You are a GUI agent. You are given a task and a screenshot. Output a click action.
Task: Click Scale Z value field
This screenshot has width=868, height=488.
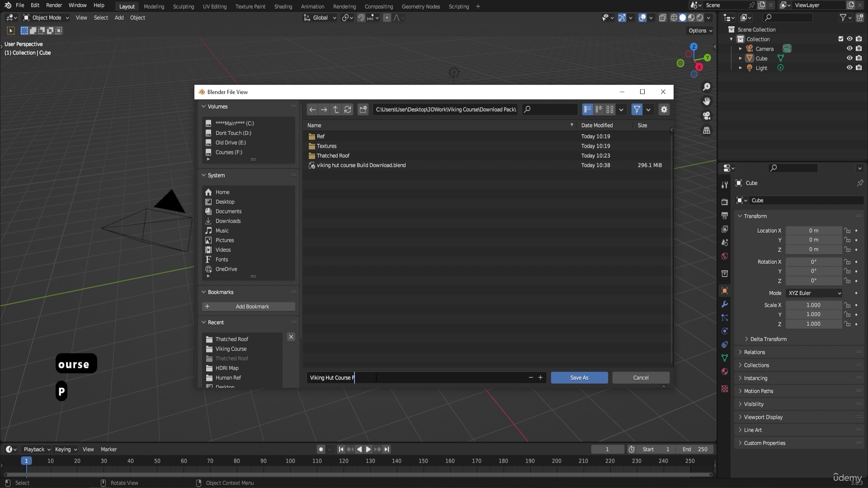tap(813, 324)
